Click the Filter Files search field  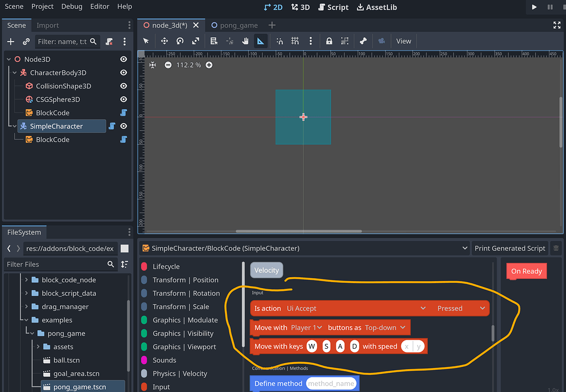point(60,264)
